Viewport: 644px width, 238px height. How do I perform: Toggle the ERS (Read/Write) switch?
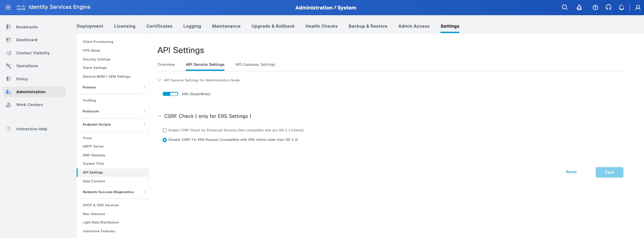(x=170, y=94)
